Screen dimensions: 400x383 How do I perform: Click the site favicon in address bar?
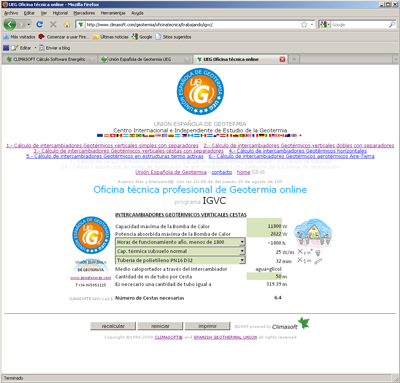[81, 25]
